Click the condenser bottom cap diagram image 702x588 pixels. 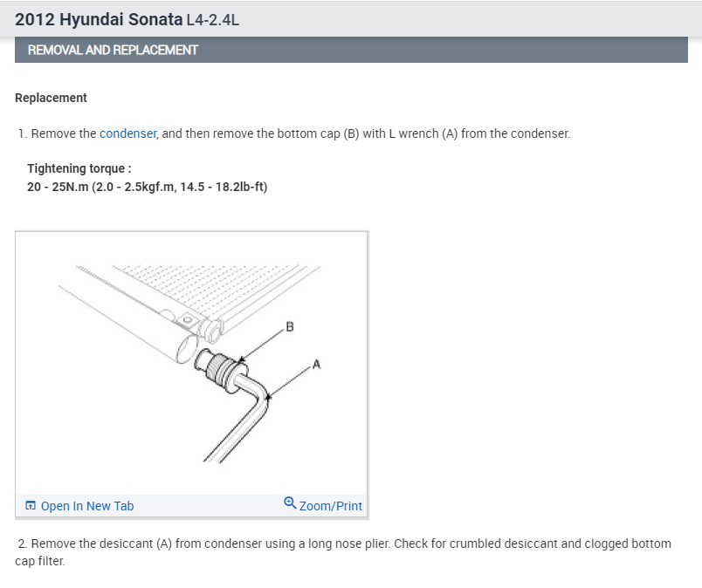point(191,364)
